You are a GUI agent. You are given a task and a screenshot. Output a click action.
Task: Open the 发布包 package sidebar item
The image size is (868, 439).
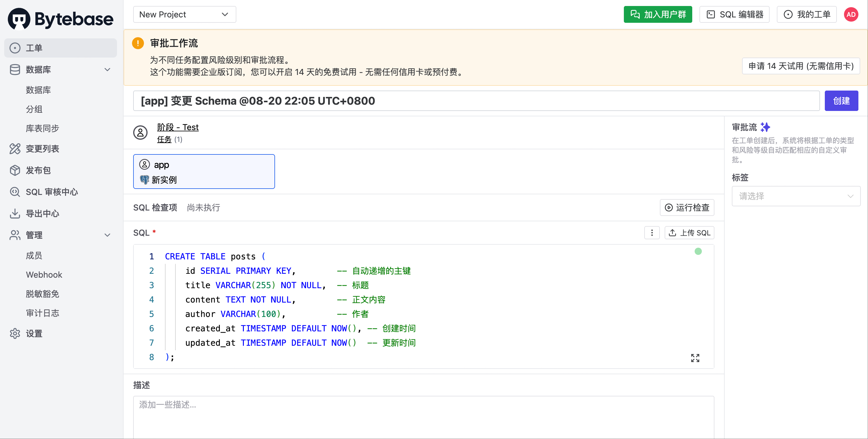point(61,170)
